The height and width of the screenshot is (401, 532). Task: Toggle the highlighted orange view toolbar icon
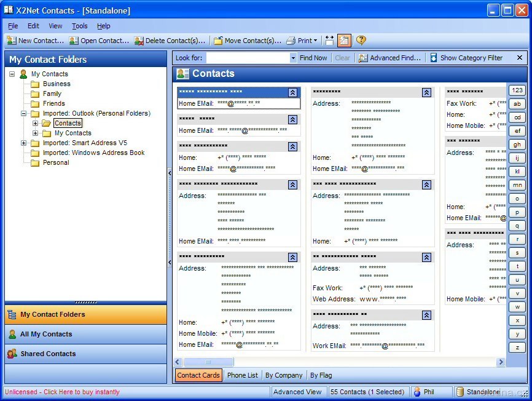pyautogui.click(x=343, y=41)
